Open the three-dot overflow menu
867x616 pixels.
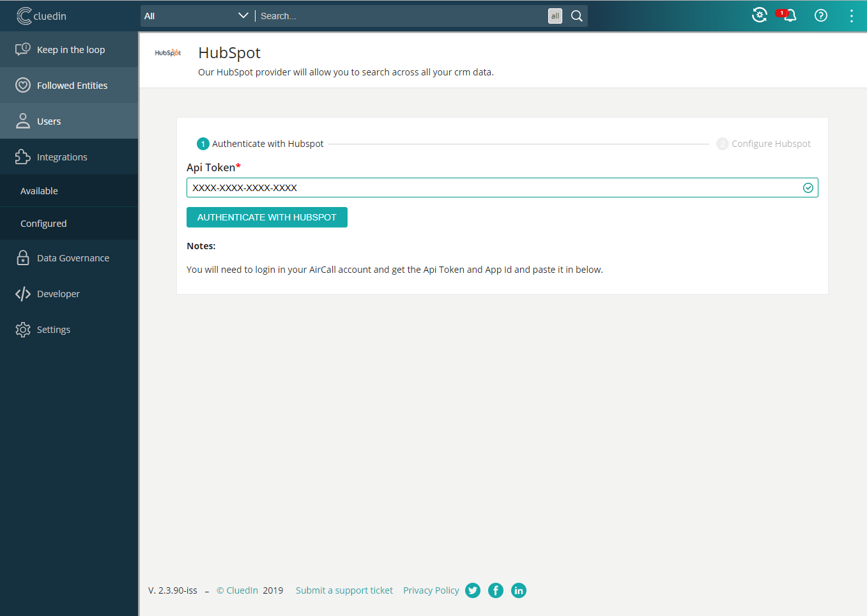851,15
